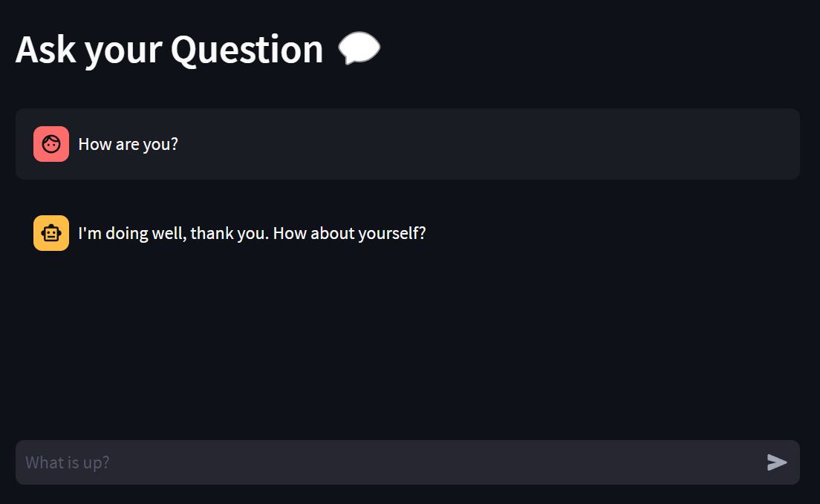The height and width of the screenshot is (504, 820).
Task: Click the speech bubble emoji in the title
Action: coord(359,48)
